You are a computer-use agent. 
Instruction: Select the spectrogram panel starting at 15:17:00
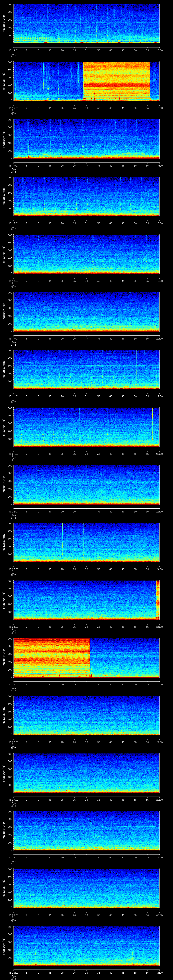(x=86, y=197)
